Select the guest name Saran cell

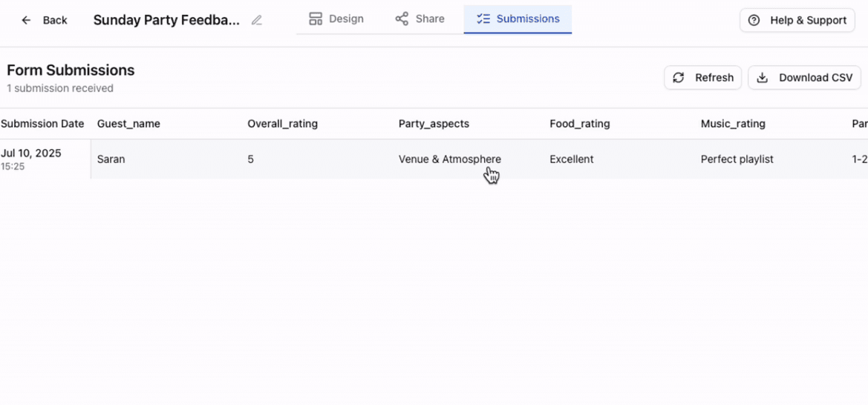tap(111, 159)
